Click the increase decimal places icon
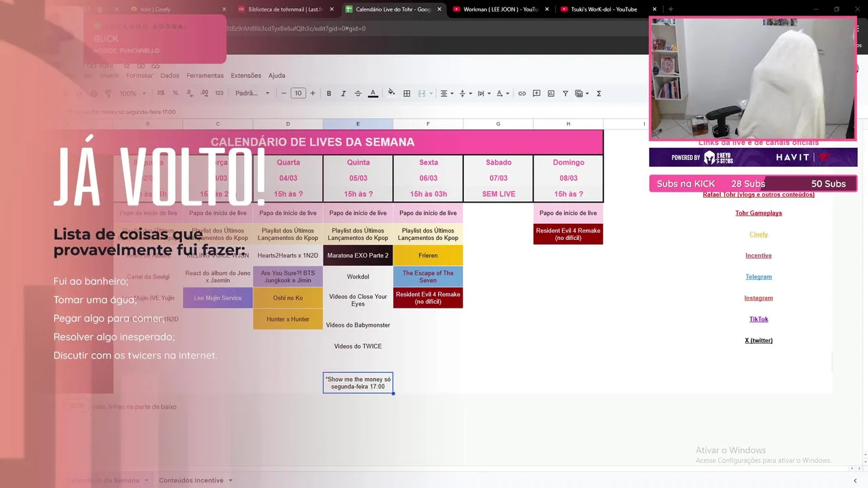This screenshot has height=488, width=868. (203, 94)
